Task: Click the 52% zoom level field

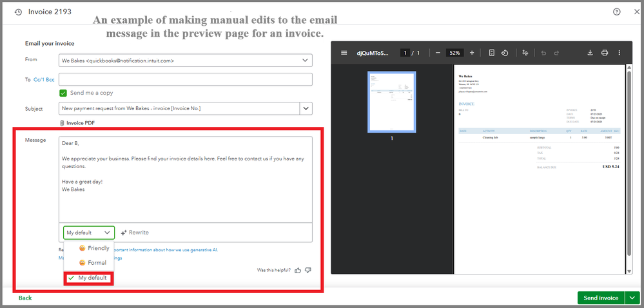Action: (454, 53)
